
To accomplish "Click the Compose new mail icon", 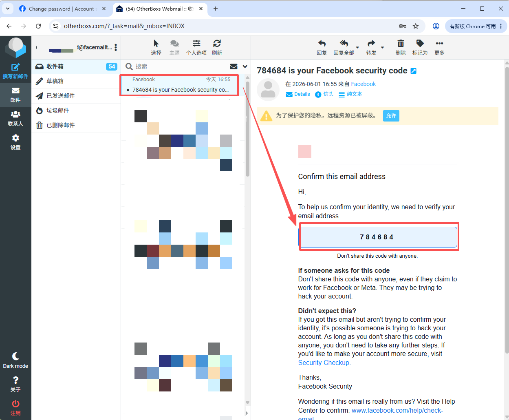I will 15,71.
